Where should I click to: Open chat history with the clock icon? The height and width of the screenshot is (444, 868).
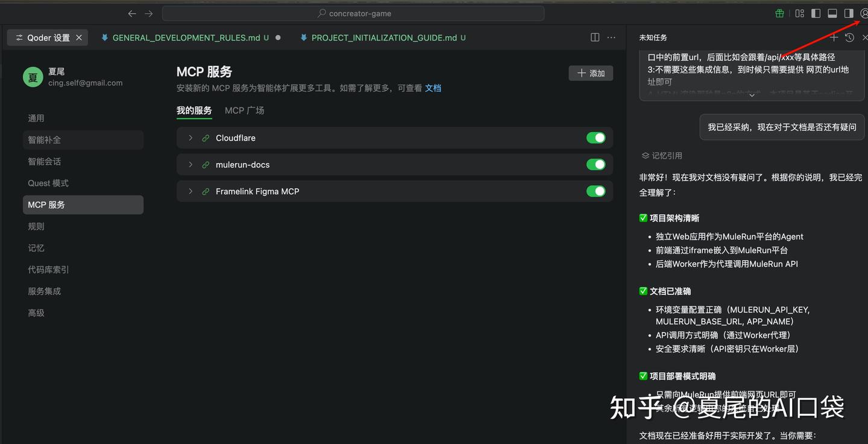click(849, 37)
